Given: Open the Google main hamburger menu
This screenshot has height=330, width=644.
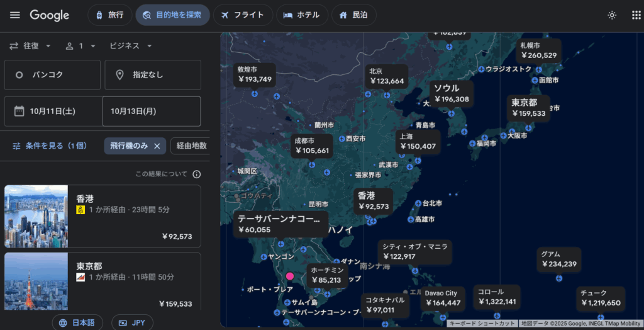Looking at the screenshot, I should [15, 15].
